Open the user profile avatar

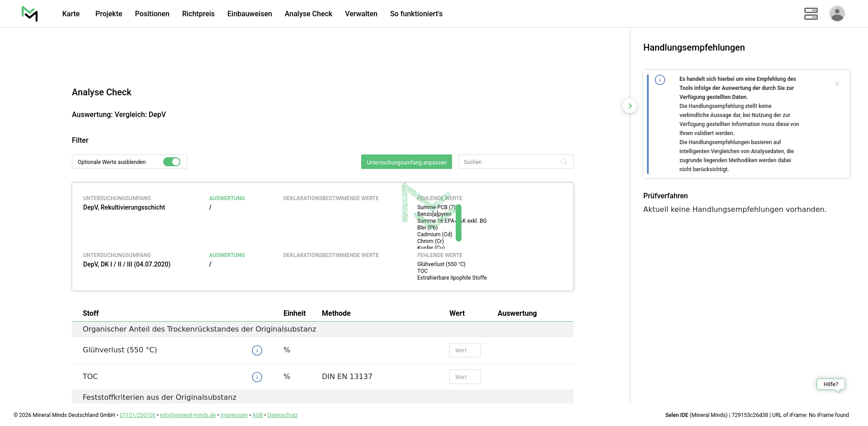click(837, 14)
